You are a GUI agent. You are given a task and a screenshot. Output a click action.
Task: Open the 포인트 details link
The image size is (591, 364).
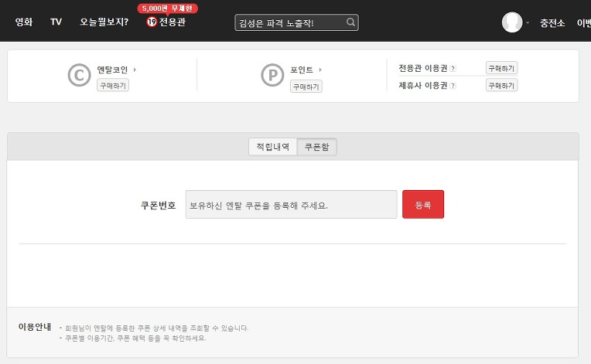click(x=302, y=70)
